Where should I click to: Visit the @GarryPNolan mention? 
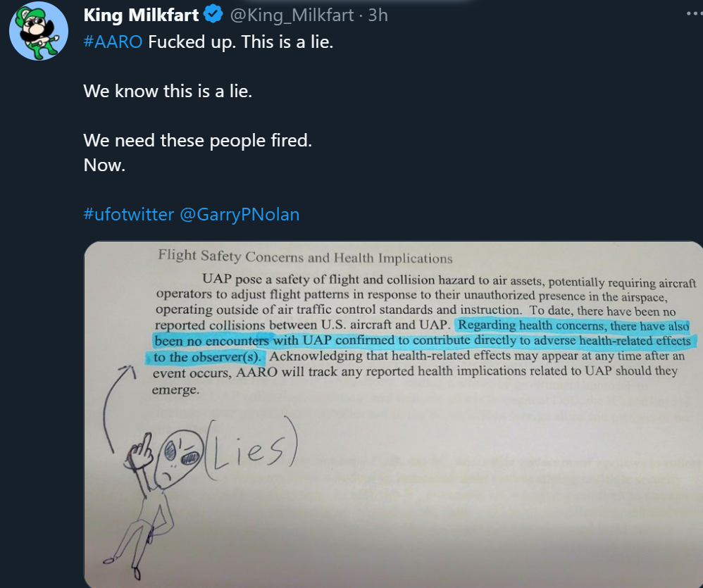pos(239,214)
